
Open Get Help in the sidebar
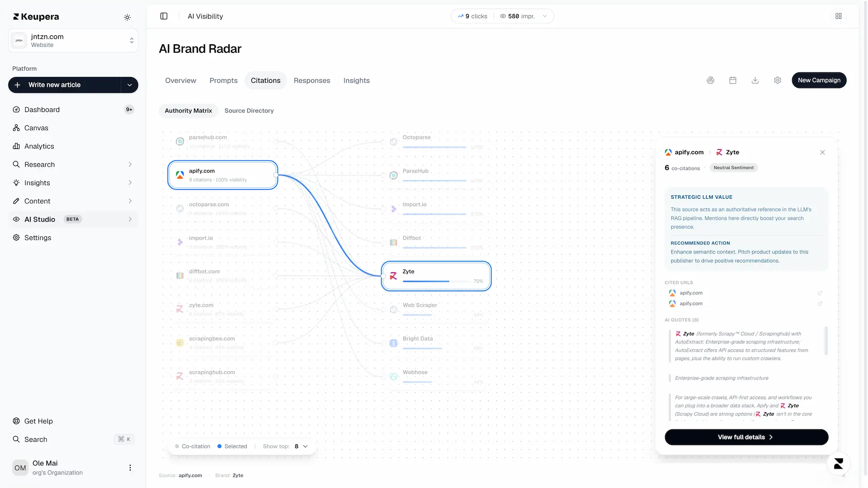(x=73, y=421)
